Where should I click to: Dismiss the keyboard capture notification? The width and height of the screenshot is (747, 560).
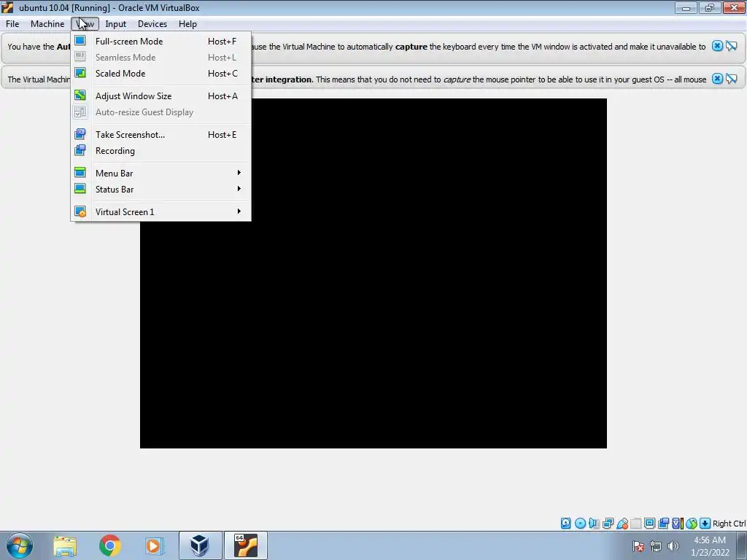(x=717, y=46)
